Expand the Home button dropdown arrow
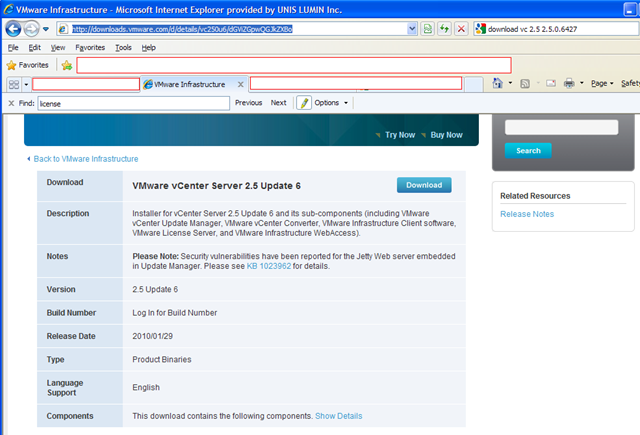This screenshot has height=435, width=640. click(510, 83)
